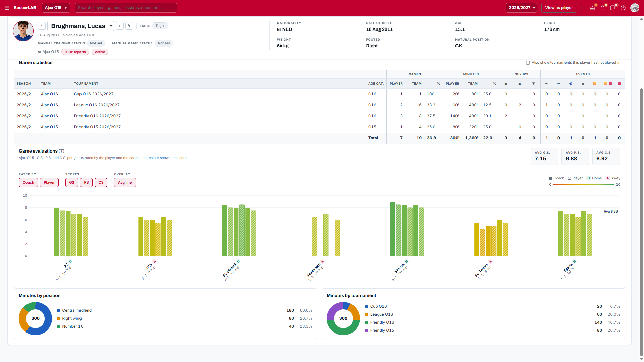Viewport: 644px width, 362px height.
Task: Click the edit player pencil icon
Action: click(x=129, y=26)
